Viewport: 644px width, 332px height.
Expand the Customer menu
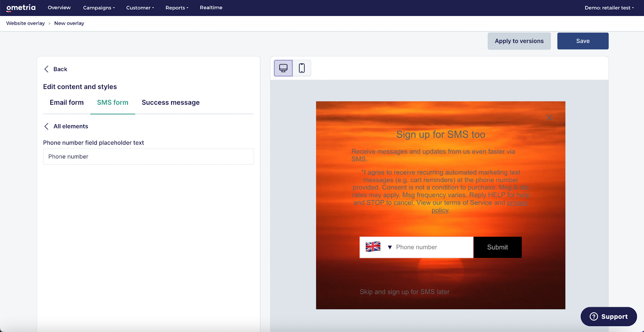click(140, 8)
